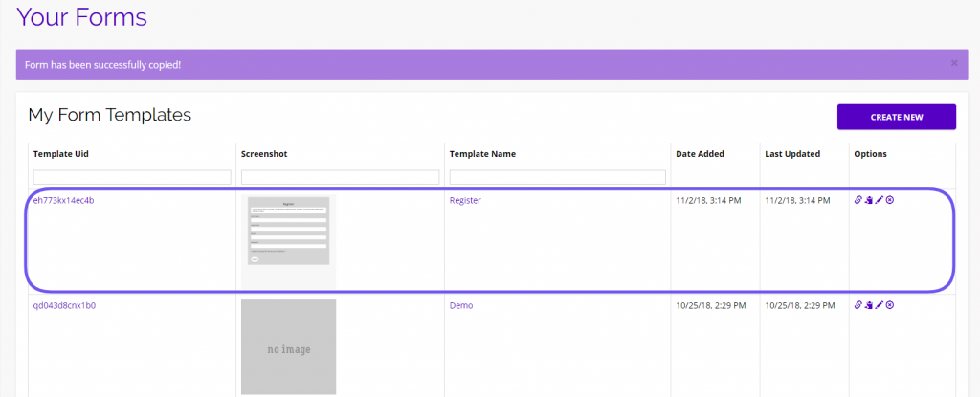The height and width of the screenshot is (397, 980).
Task: Click the delete circle icon in Demo row
Action: coord(890,305)
